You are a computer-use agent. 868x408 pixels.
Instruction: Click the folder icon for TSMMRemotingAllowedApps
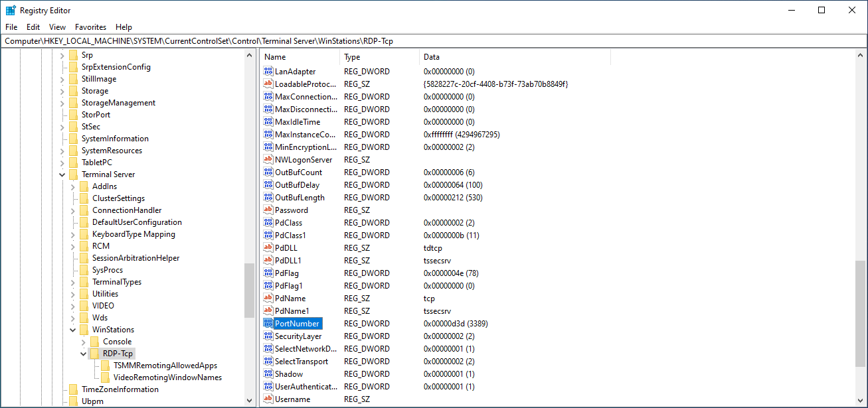pyautogui.click(x=105, y=366)
